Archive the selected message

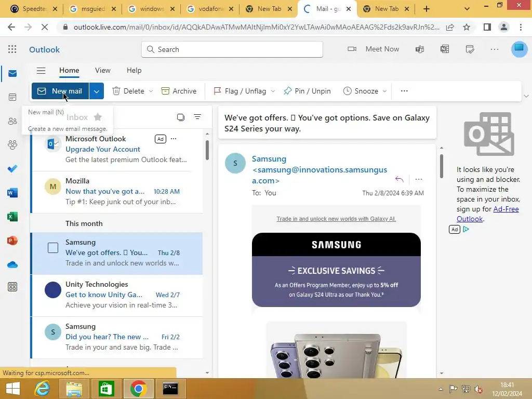click(179, 91)
